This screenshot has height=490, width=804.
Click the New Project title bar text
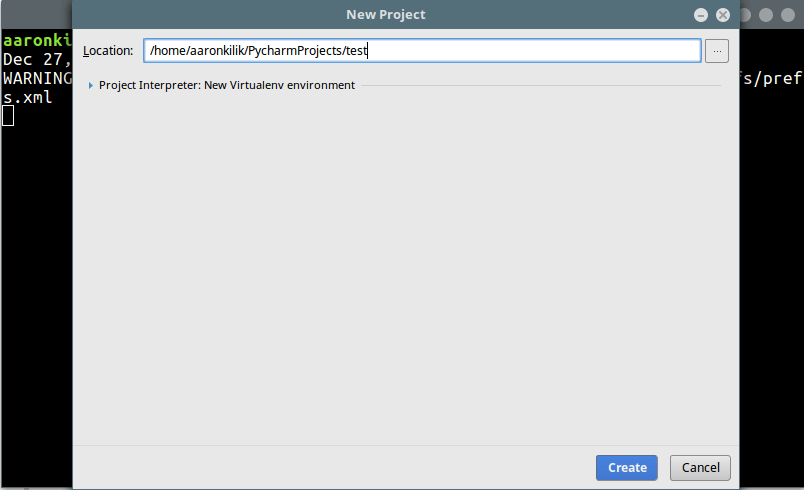click(x=385, y=15)
